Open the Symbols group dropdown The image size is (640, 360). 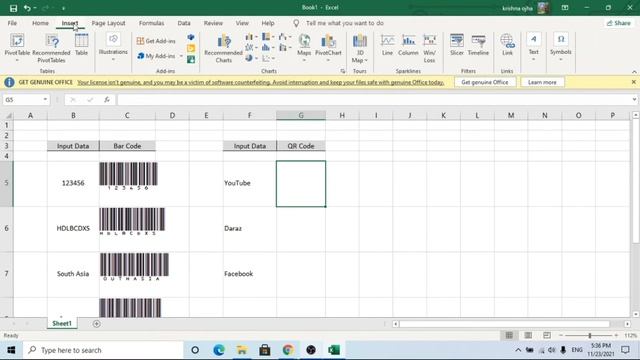tap(560, 47)
